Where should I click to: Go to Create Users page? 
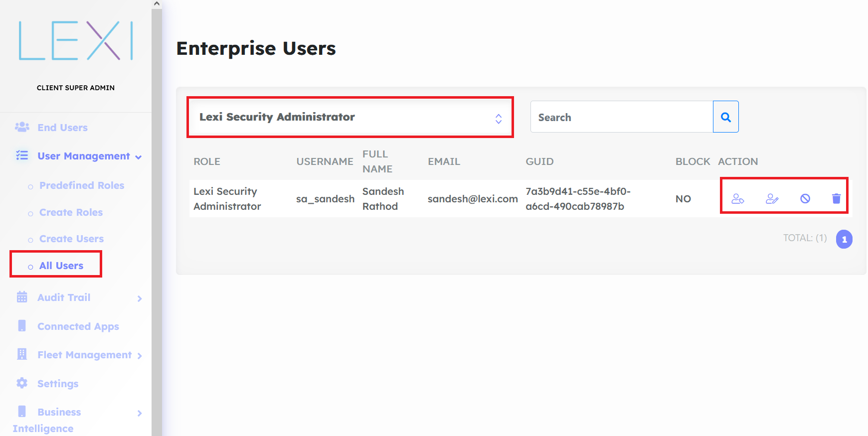click(x=71, y=239)
